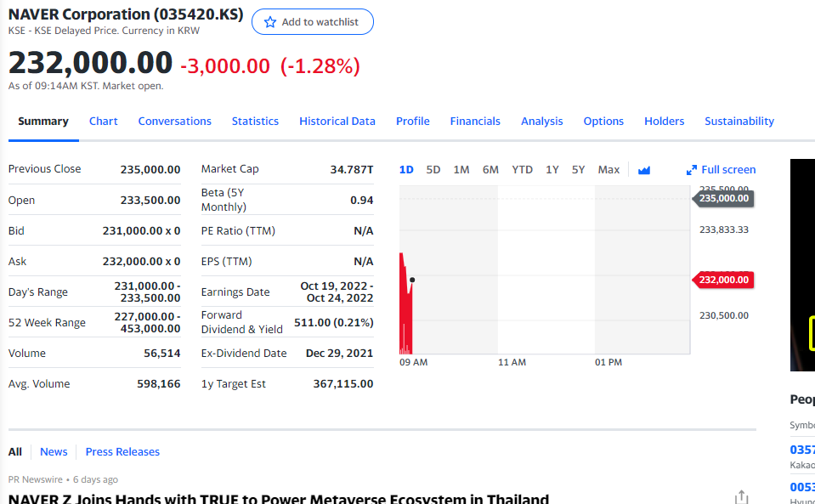Click the Ex-Dividend Date Dec 29, 2021
815x504 pixels.
[339, 354]
